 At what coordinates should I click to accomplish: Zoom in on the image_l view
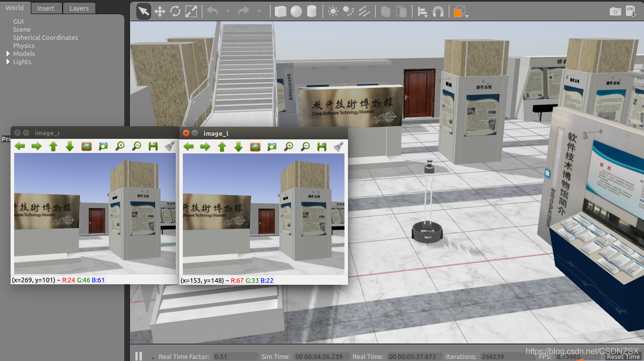pyautogui.click(x=288, y=146)
